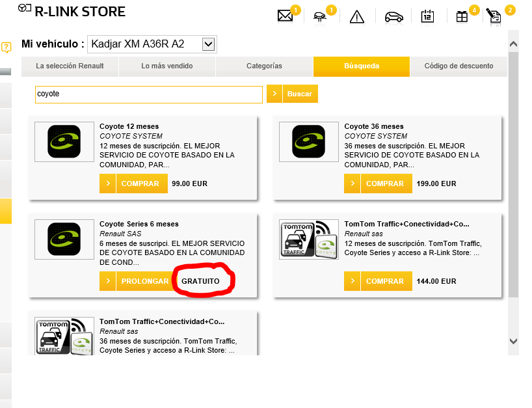Open the Coyote Series 6 meses title
The image size is (532, 408).
click(139, 224)
